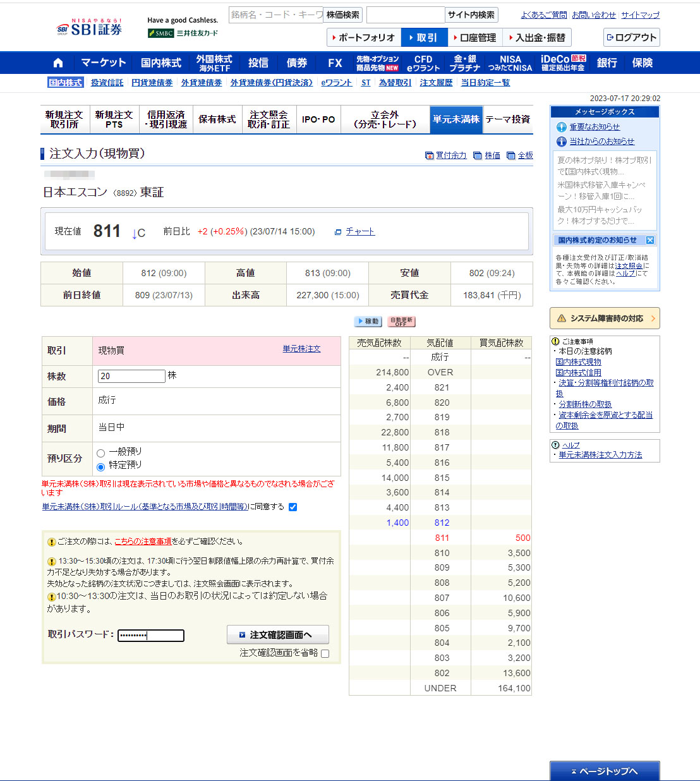This screenshot has height=781, width=700.
Task: Toggle the 自動更新 OFF button
Action: click(401, 321)
